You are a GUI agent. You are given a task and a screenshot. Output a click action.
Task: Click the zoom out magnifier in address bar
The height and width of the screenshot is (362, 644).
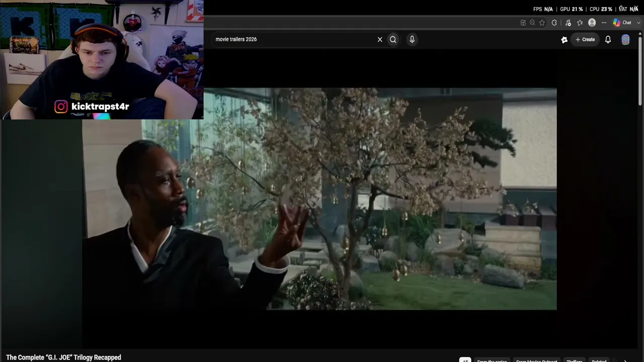pos(532,23)
